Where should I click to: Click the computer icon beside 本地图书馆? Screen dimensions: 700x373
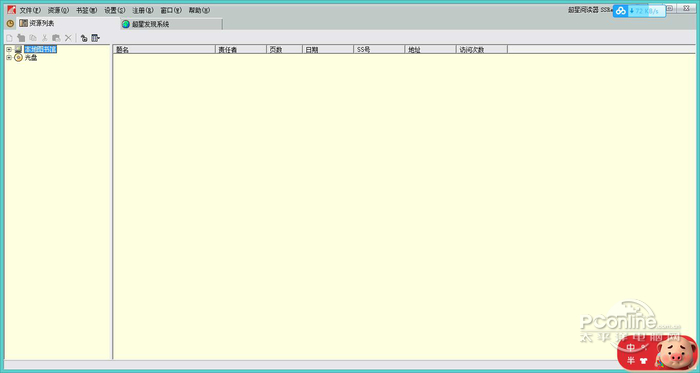(18, 50)
